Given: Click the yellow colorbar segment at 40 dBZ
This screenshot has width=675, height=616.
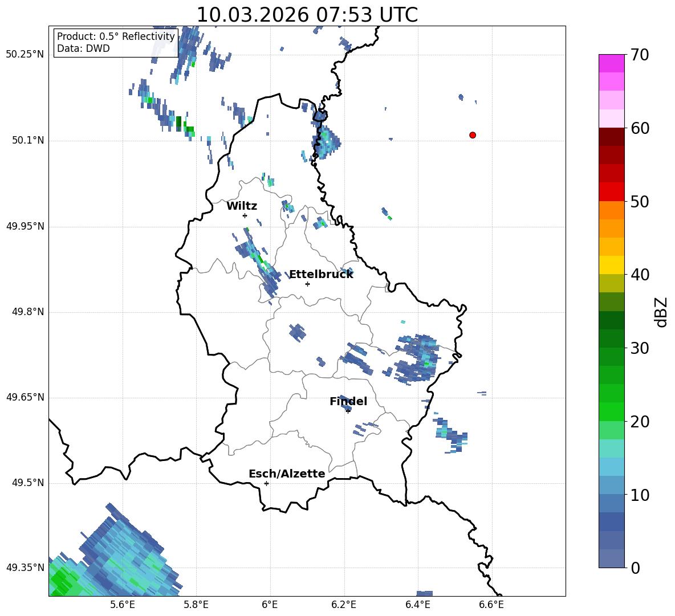Looking at the screenshot, I should 611,265.
